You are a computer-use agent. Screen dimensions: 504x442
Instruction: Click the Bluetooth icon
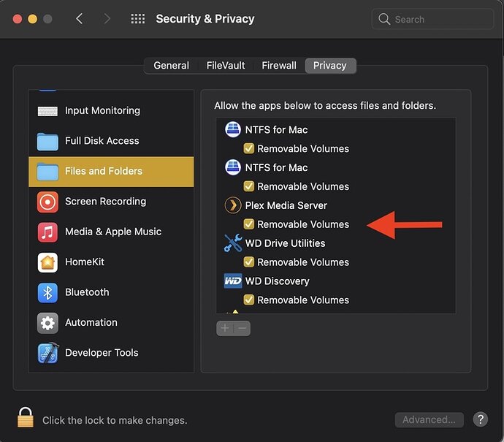point(47,293)
